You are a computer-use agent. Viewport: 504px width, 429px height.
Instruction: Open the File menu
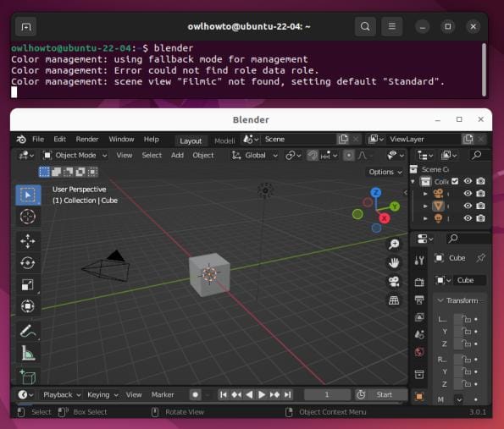(38, 139)
